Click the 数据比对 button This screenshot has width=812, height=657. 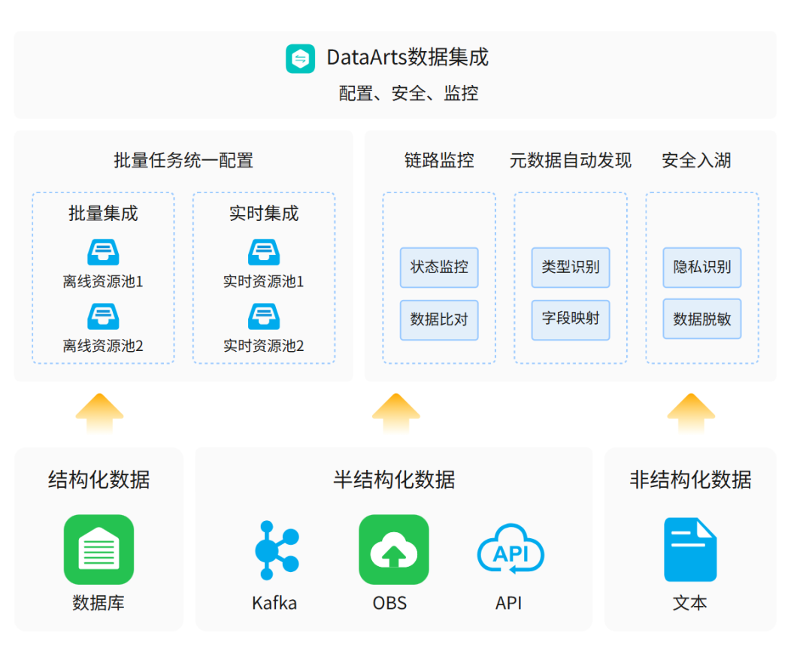pyautogui.click(x=439, y=319)
